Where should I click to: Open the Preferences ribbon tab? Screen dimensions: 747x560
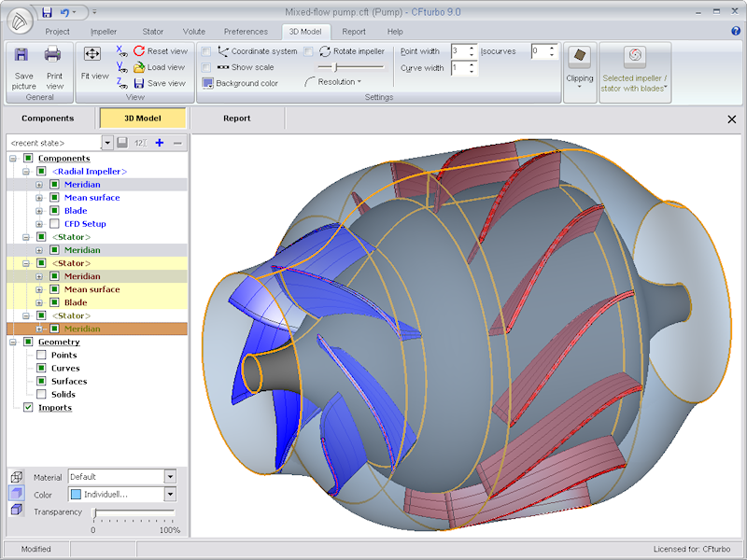pos(246,32)
